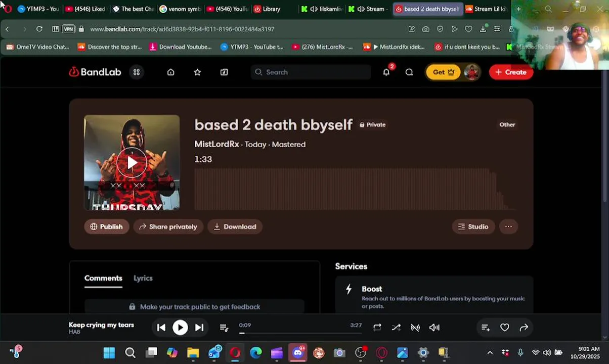Switch to the 'Stream Lil' SoundCloud tab
609x364 pixels.
(486, 9)
